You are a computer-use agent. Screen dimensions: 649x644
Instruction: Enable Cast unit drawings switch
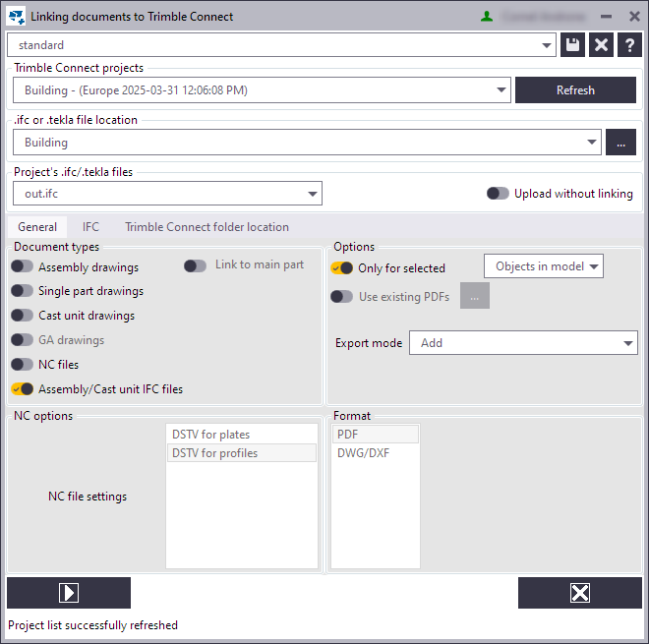pyautogui.click(x=22, y=316)
